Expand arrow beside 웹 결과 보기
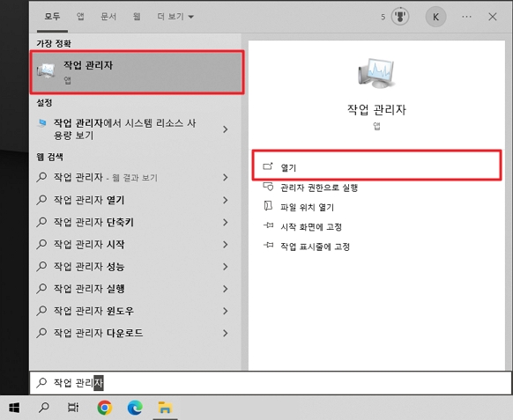The image size is (513, 420). coord(226,178)
